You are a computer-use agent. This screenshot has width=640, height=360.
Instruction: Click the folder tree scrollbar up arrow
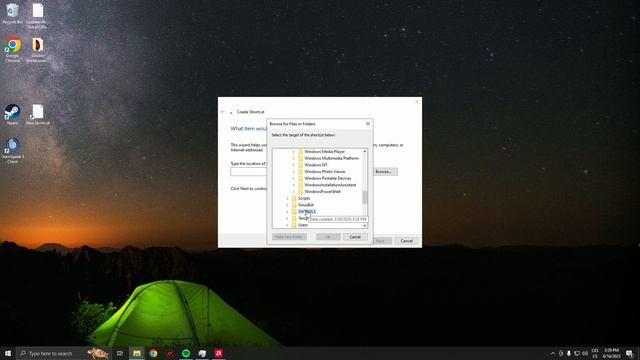[x=365, y=151]
